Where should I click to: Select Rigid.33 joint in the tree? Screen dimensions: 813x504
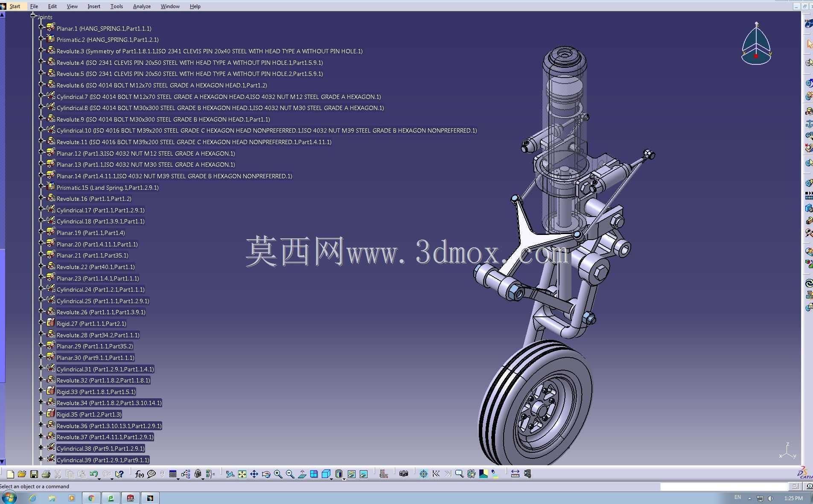[x=96, y=392]
